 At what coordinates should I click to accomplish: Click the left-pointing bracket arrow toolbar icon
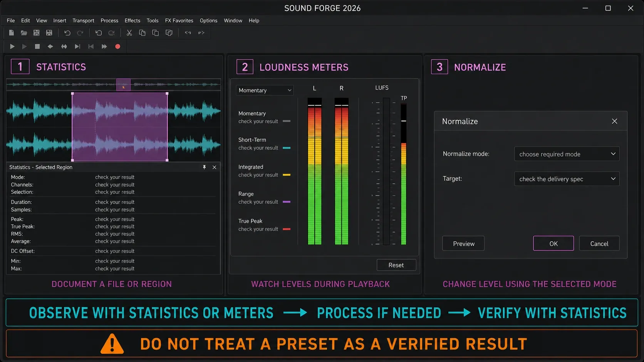click(188, 33)
